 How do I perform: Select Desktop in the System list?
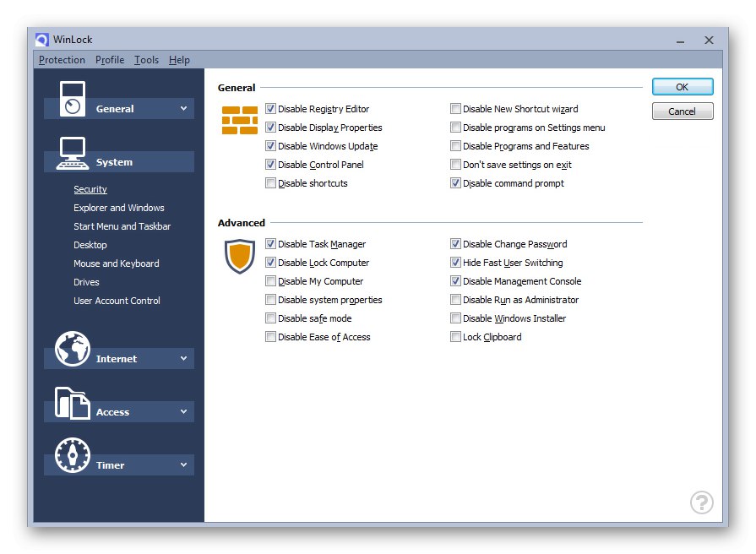(90, 245)
